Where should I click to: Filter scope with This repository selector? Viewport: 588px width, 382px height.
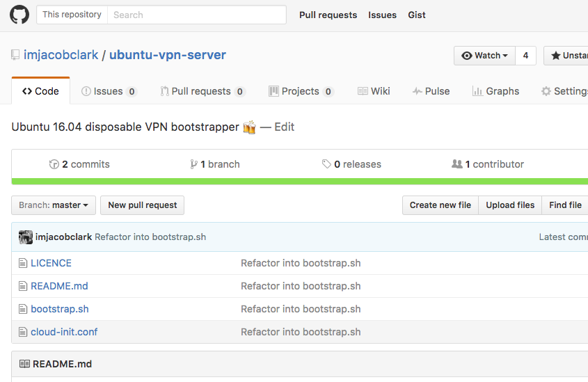coord(72,15)
